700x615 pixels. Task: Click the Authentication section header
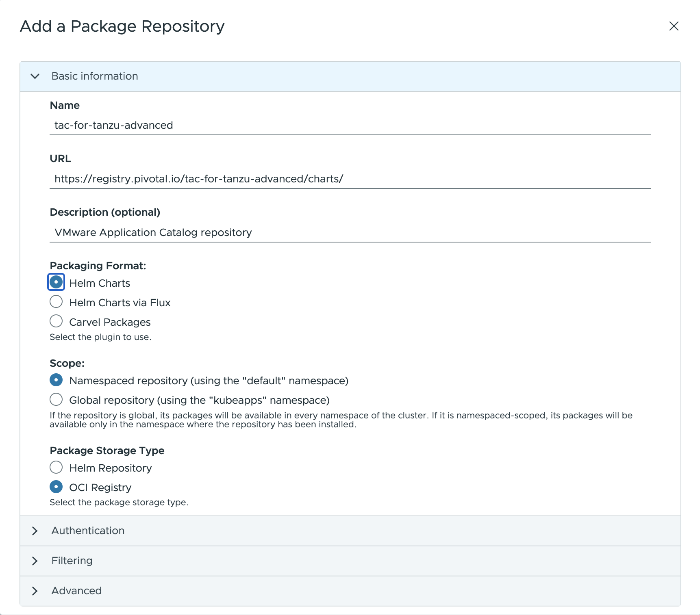coord(88,531)
